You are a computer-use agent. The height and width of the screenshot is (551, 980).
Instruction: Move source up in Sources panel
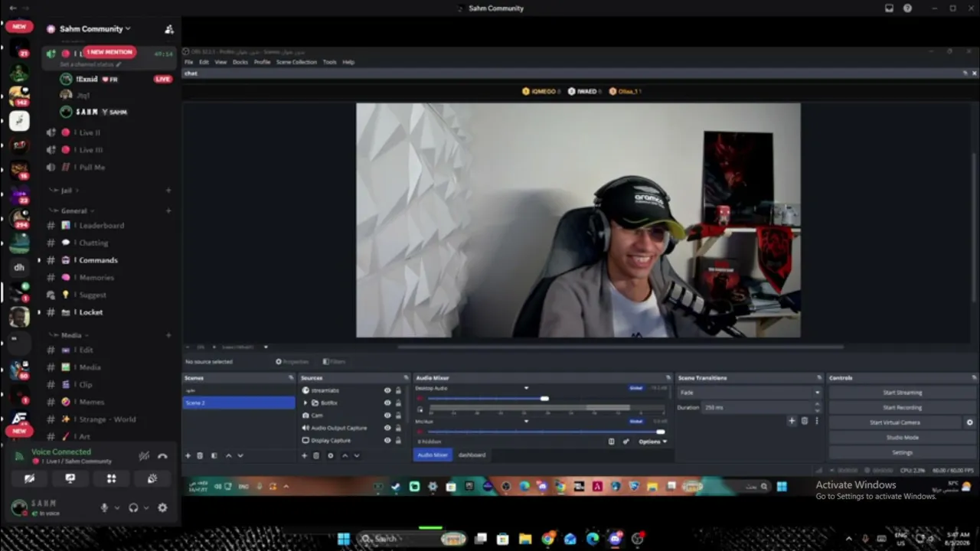click(x=345, y=455)
